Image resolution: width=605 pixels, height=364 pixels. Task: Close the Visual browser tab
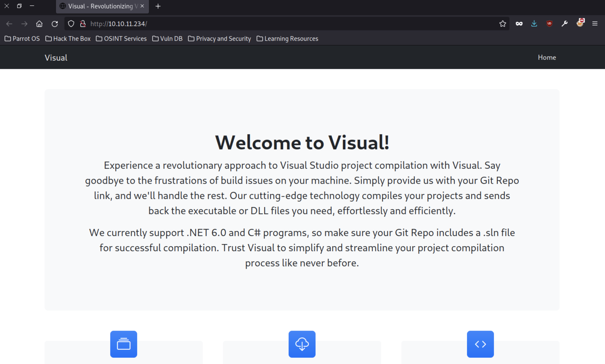pyautogui.click(x=142, y=6)
